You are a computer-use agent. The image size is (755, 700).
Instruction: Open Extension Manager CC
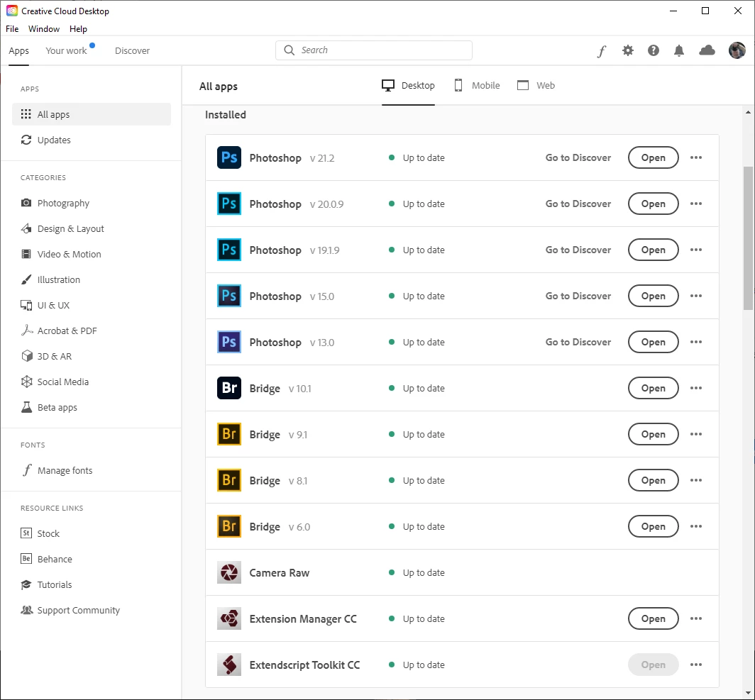653,618
